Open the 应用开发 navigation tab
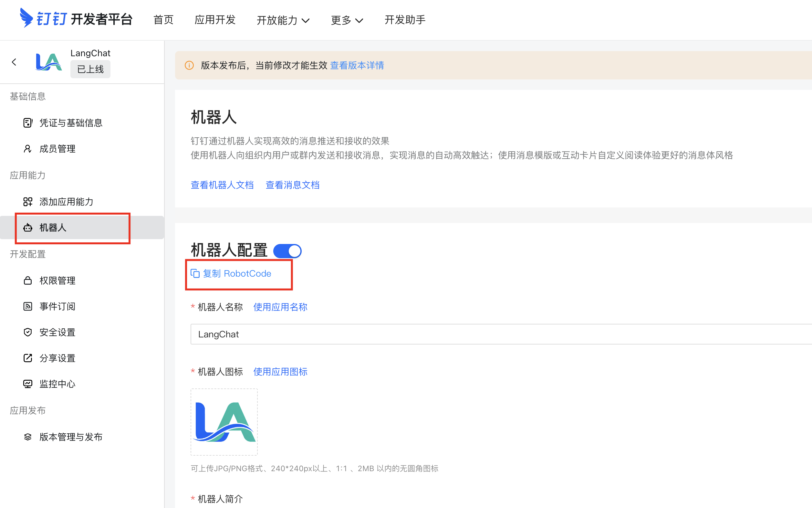Image resolution: width=812 pixels, height=508 pixels. [215, 20]
